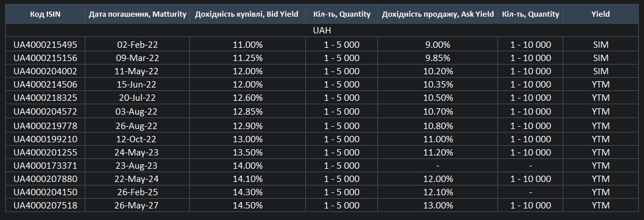Click ISIN code UA4000204002
The image size is (644, 220).
[45, 71]
